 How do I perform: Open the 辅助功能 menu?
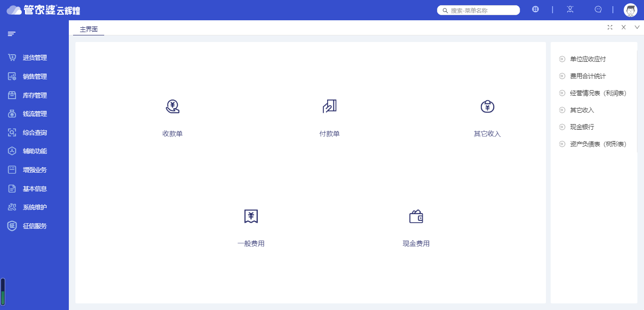pos(34,151)
